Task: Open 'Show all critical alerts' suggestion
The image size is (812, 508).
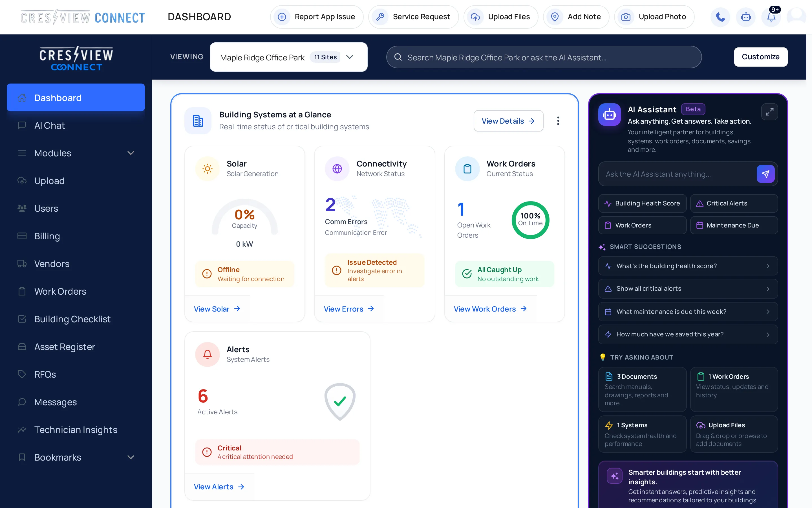Action: point(688,289)
